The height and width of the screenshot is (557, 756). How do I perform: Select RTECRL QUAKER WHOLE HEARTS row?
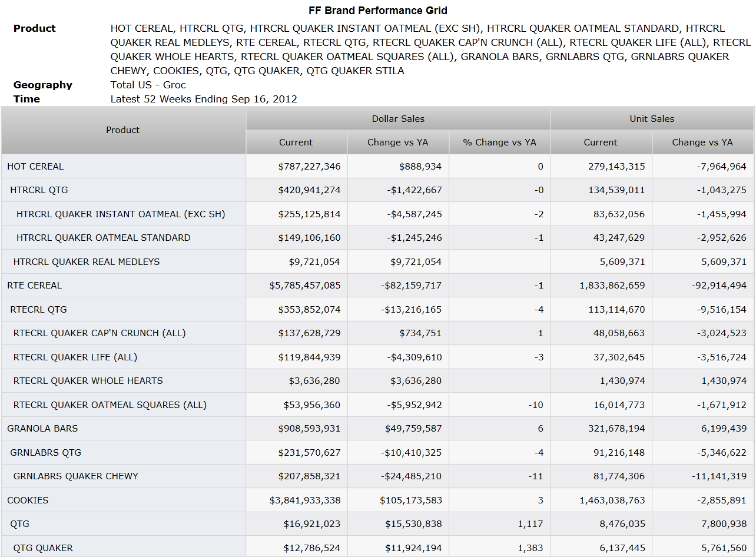[123, 381]
